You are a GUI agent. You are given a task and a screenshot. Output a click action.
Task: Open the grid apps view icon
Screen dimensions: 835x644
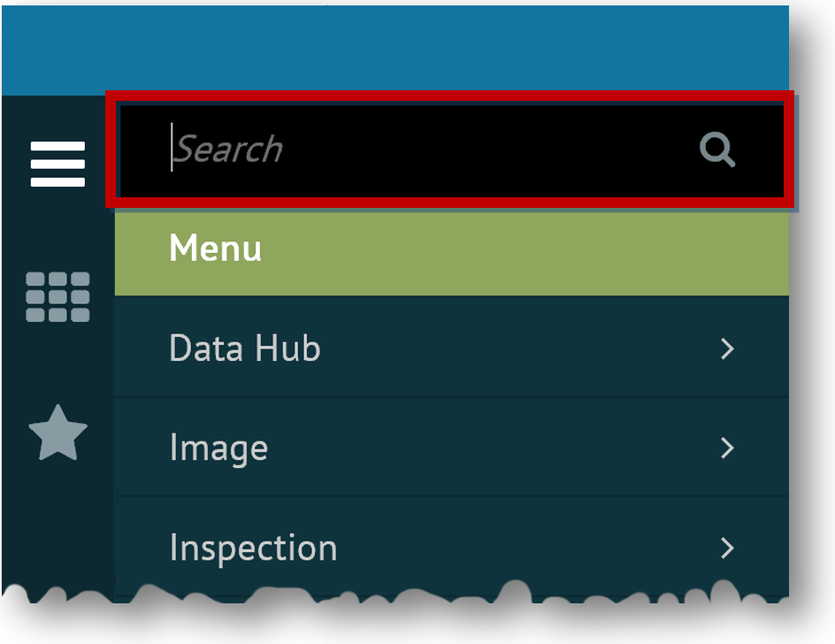[x=57, y=296]
